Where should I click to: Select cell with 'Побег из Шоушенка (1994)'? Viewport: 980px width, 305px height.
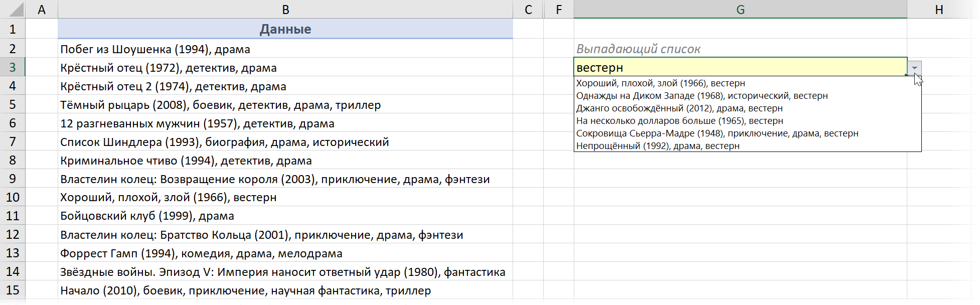pyautogui.click(x=155, y=49)
